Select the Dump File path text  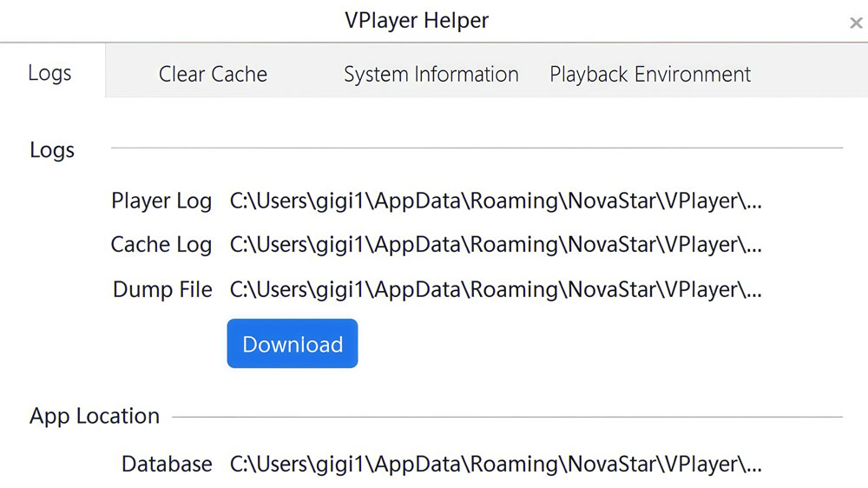click(x=495, y=289)
